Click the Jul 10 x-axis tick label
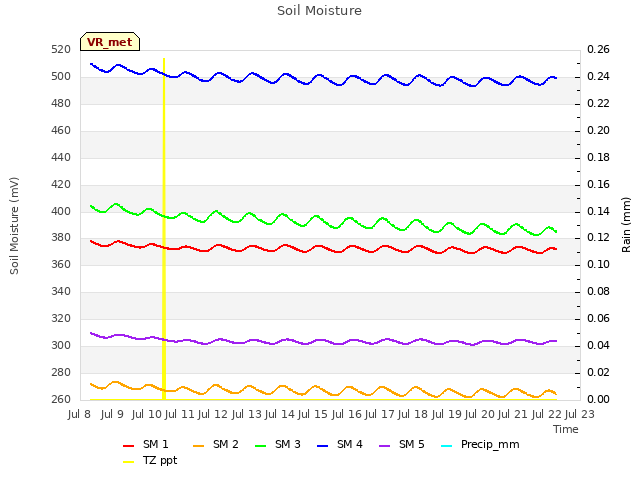Image resolution: width=640 pixels, height=480 pixels. click(x=147, y=414)
